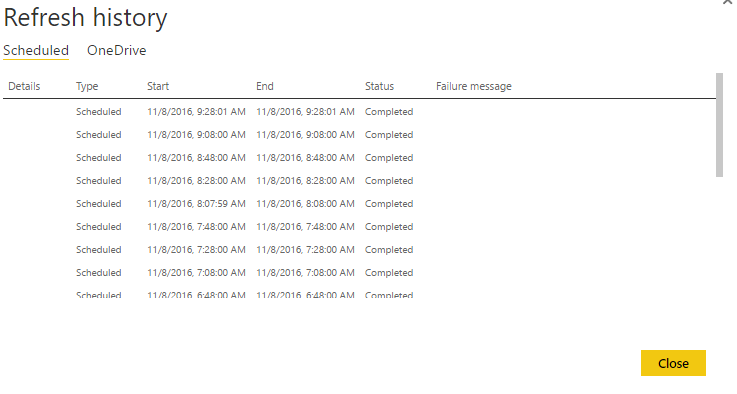Select start time 11/8/2016, 9:08:00 AM
The width and height of the screenshot is (737, 394).
(x=196, y=135)
